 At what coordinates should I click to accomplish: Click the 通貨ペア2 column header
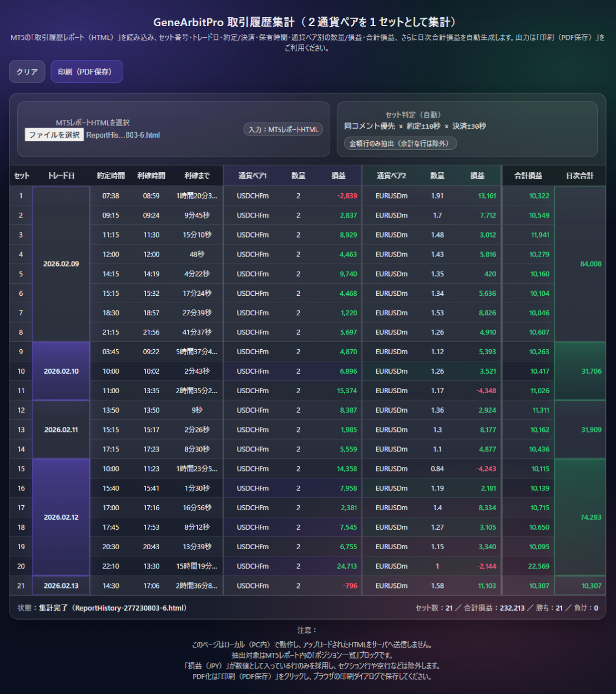coord(391,175)
